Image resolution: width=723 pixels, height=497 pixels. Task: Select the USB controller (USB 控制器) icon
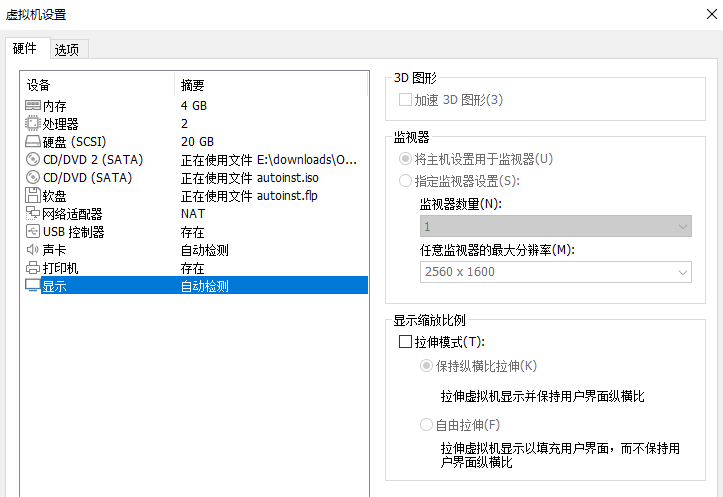(x=32, y=232)
